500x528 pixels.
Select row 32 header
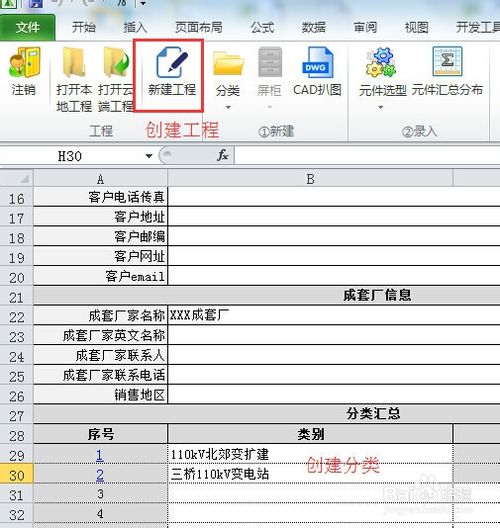point(16,514)
